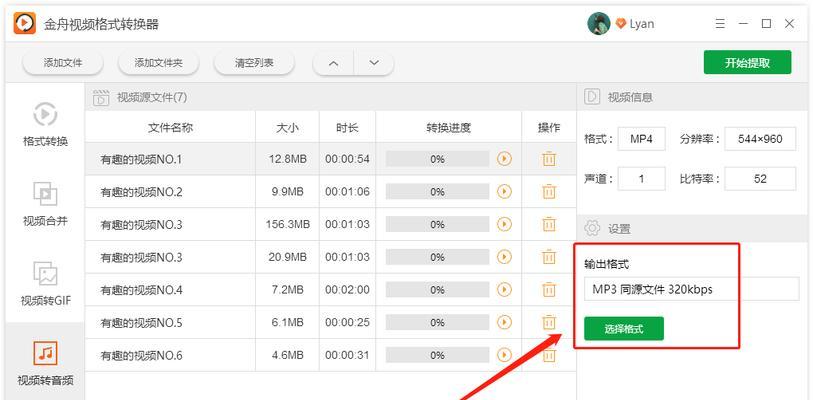Move selected file down with arrow
This screenshot has width=813, height=400.
click(374, 63)
